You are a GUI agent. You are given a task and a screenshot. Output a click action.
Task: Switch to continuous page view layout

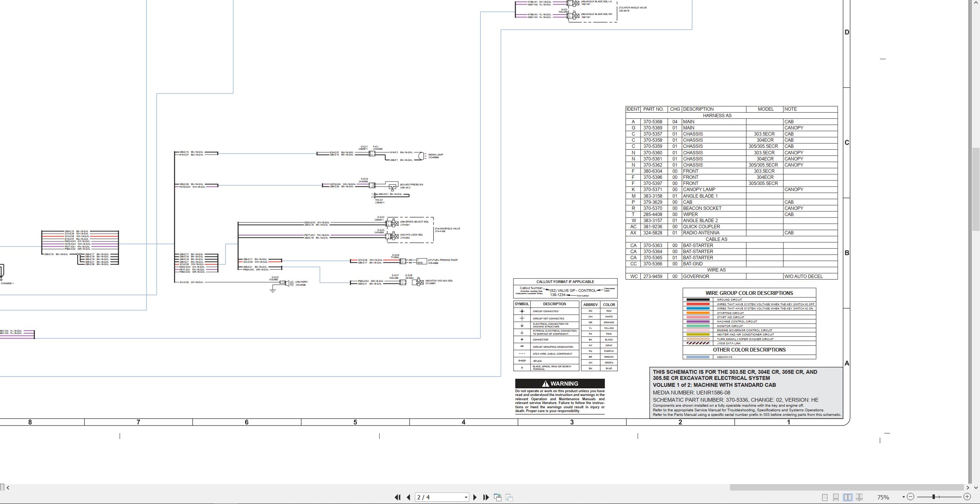(x=836, y=497)
